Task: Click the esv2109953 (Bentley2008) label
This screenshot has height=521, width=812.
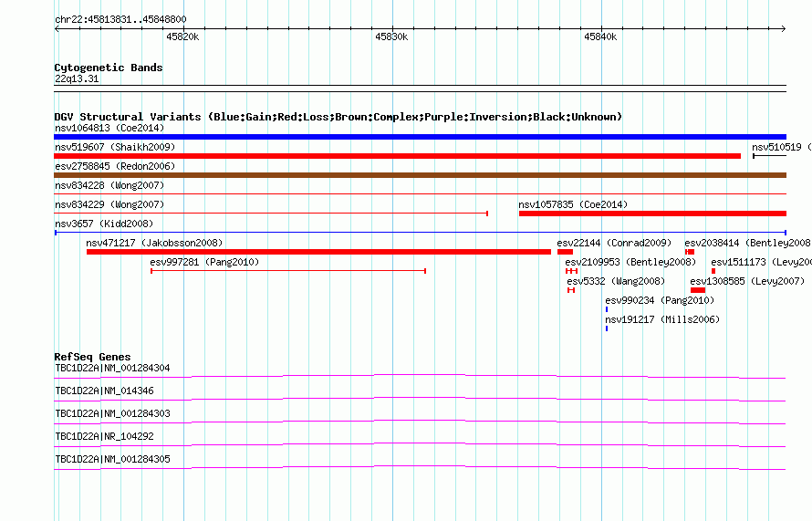Action: [630, 262]
